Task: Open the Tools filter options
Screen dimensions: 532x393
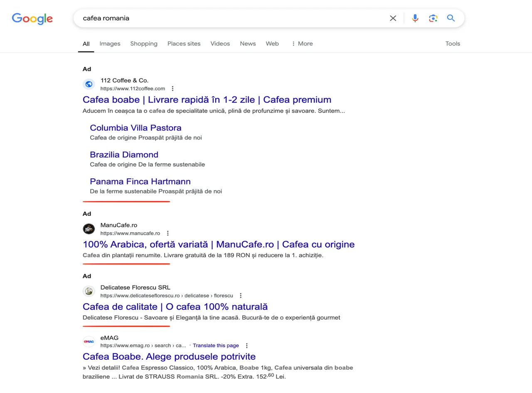Action: pos(453,44)
